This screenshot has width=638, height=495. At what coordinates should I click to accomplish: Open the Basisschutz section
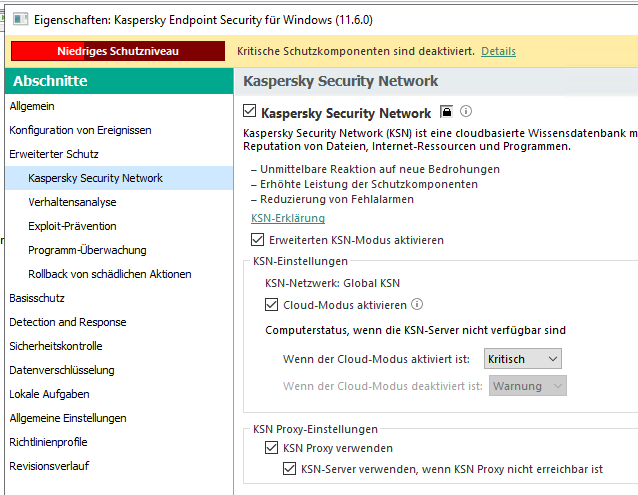click(x=35, y=298)
